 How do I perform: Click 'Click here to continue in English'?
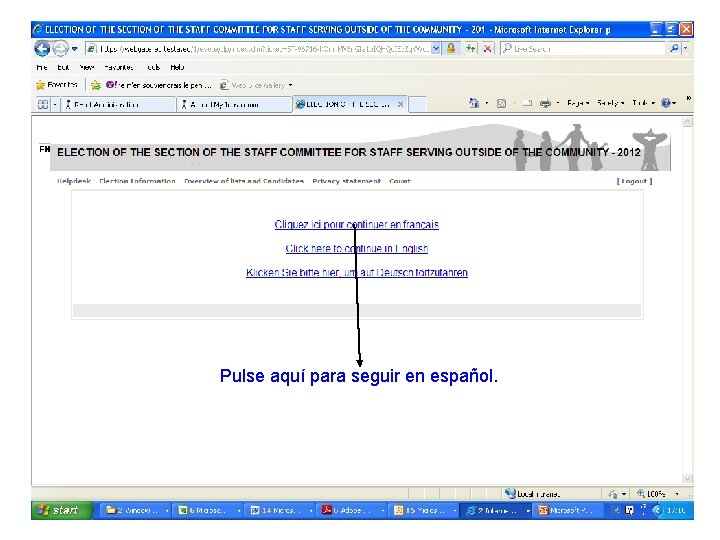point(357,248)
